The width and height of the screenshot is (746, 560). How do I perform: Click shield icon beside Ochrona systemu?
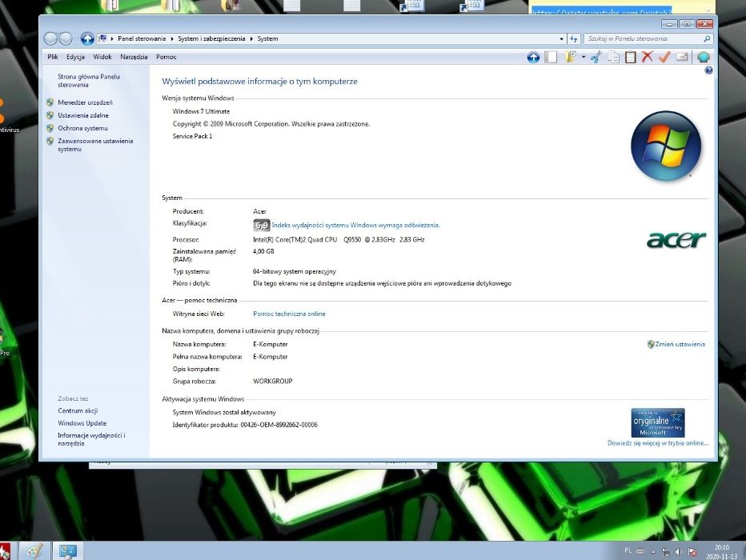tap(50, 128)
